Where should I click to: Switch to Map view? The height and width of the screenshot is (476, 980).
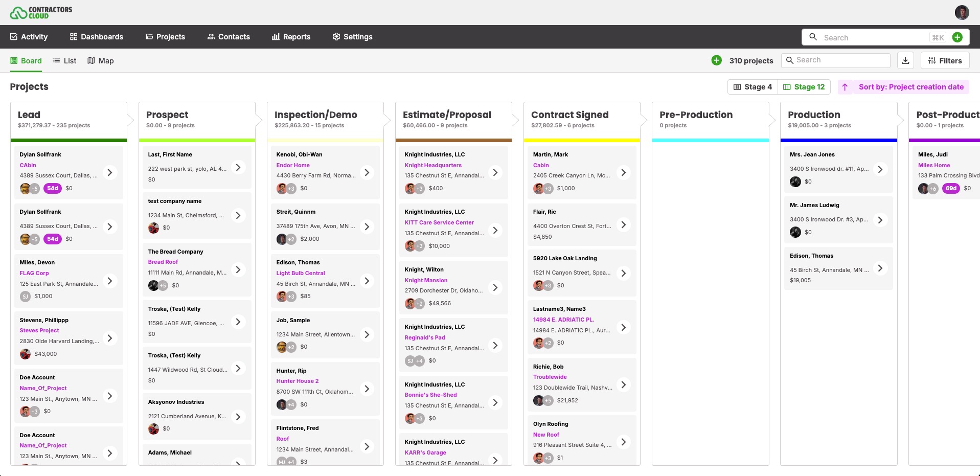[x=101, y=61]
